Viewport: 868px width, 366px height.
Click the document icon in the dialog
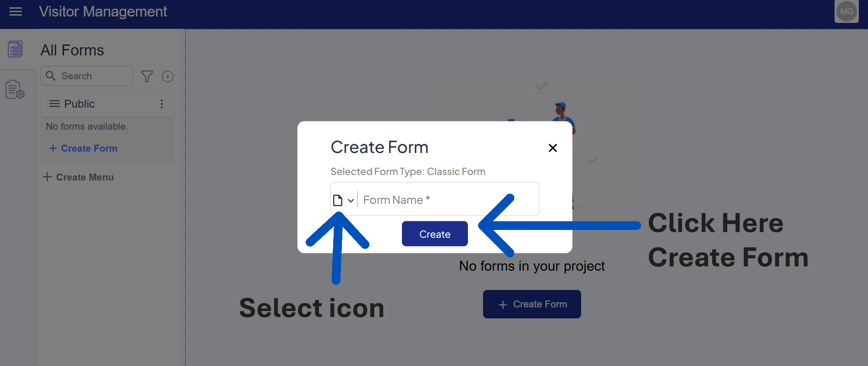tap(338, 200)
